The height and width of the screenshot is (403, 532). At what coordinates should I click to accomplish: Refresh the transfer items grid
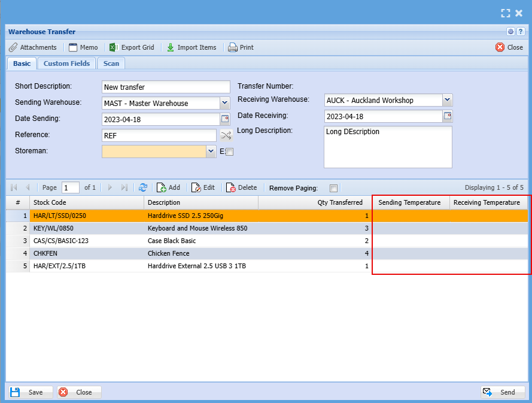(143, 187)
